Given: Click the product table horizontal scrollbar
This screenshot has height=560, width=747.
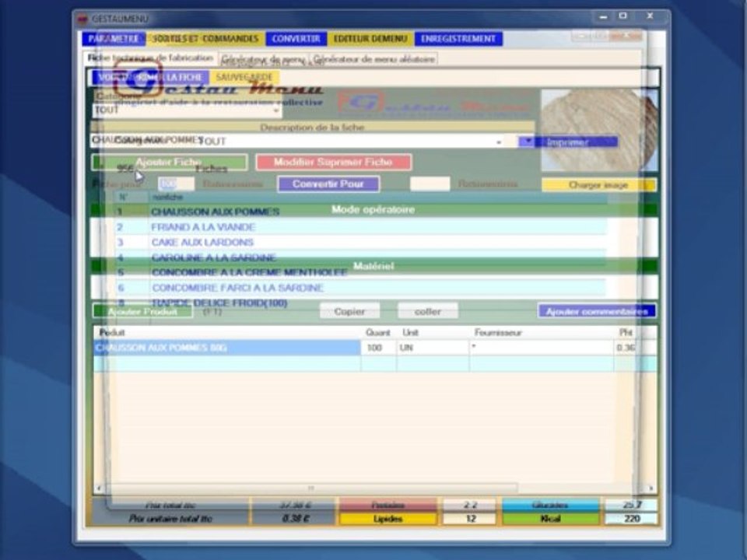Looking at the screenshot, I should [x=311, y=488].
